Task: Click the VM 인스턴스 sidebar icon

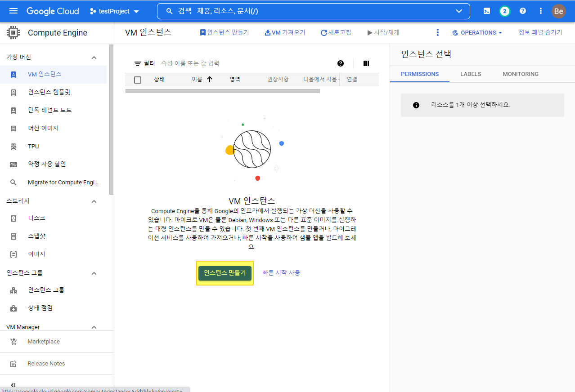Action: (x=13, y=75)
